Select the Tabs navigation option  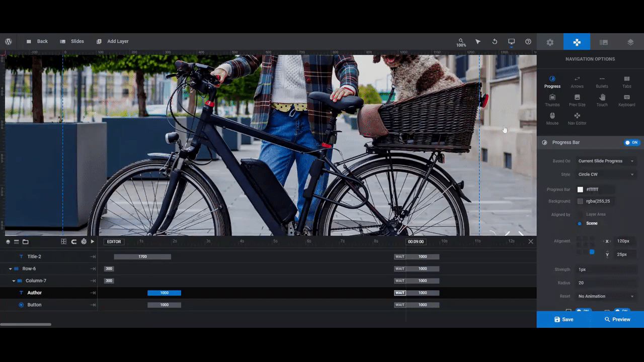click(x=627, y=82)
